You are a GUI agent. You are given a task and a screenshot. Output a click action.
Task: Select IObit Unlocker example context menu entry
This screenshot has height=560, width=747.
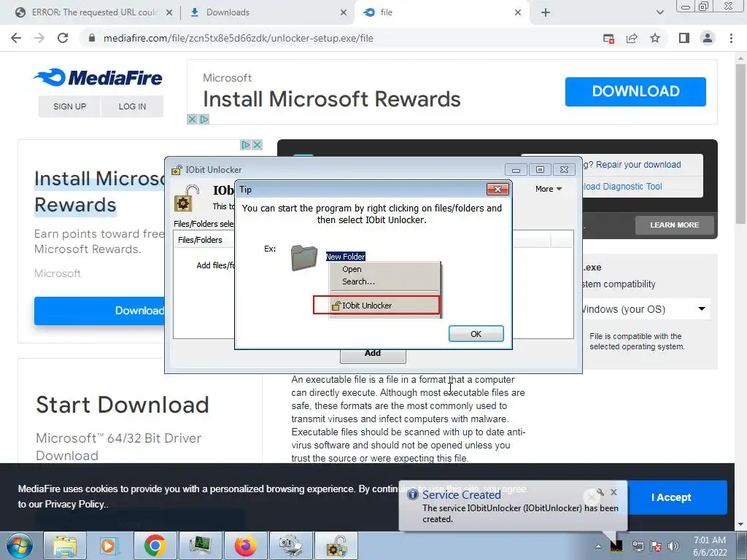(x=376, y=306)
